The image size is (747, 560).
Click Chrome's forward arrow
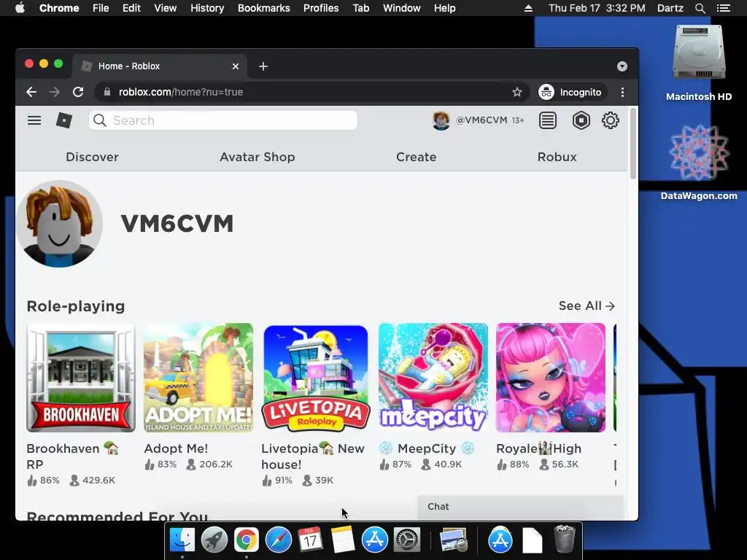click(x=54, y=92)
